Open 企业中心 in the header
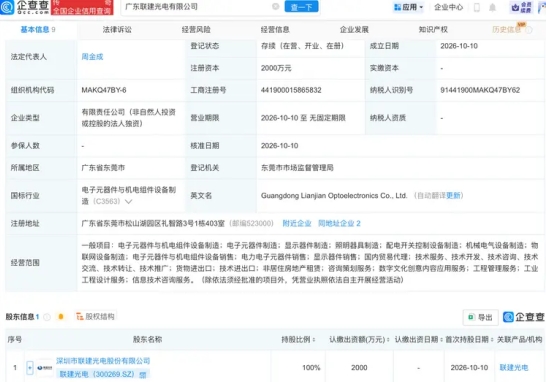Viewport: 546px width, 382px height. pos(448,7)
